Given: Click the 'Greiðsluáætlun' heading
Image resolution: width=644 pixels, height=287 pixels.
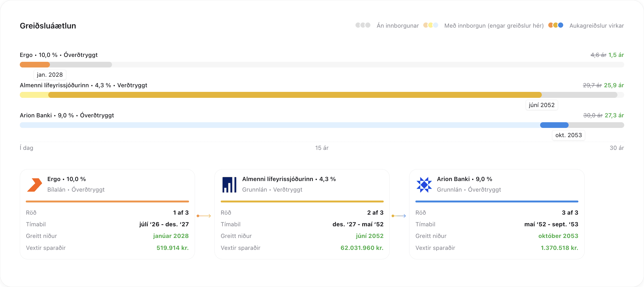Looking at the screenshot, I should 48,26.
